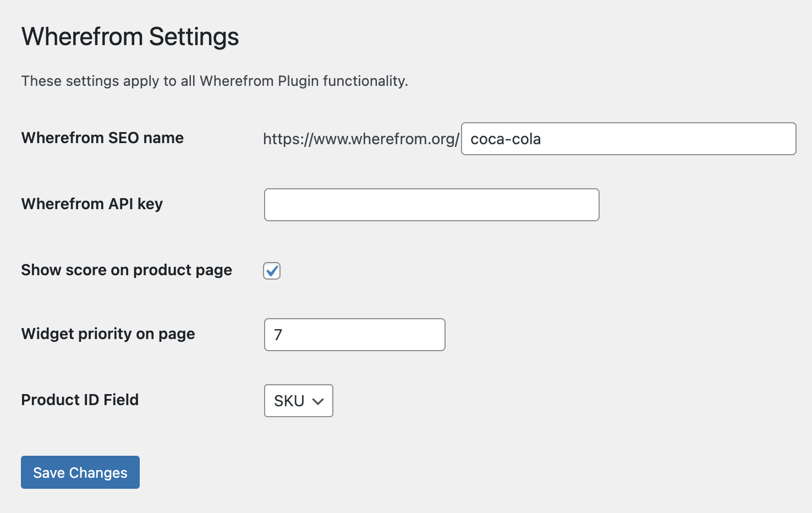The height and width of the screenshot is (513, 812).
Task: Open the Product ID Field dropdown
Action: pyautogui.click(x=298, y=401)
